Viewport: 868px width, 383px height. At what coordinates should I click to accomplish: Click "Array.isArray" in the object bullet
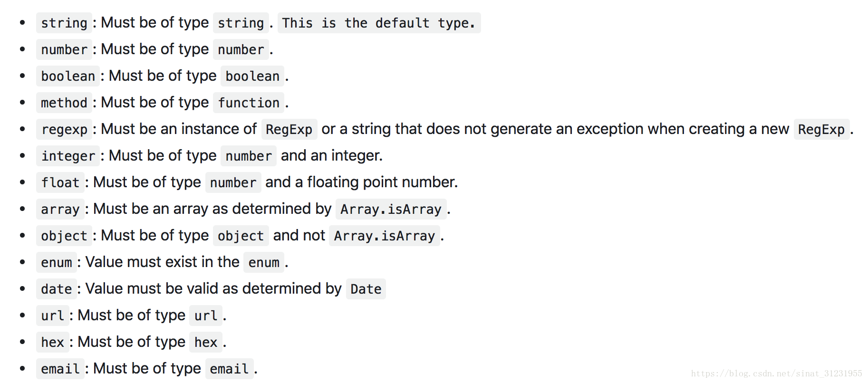pyautogui.click(x=384, y=236)
